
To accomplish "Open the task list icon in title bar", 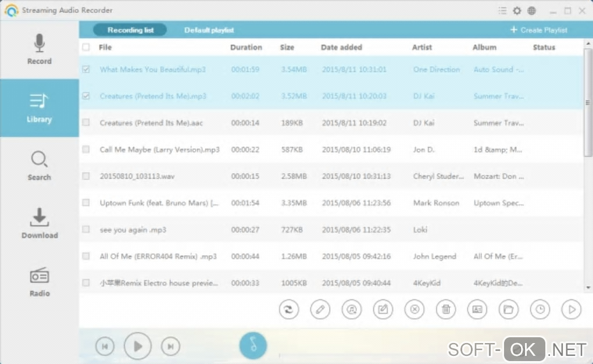I will tap(502, 10).
